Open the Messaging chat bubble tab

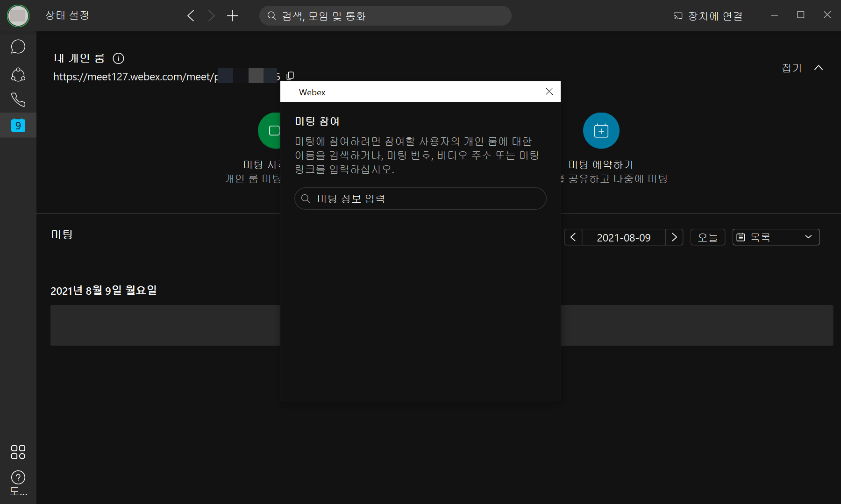(18, 47)
